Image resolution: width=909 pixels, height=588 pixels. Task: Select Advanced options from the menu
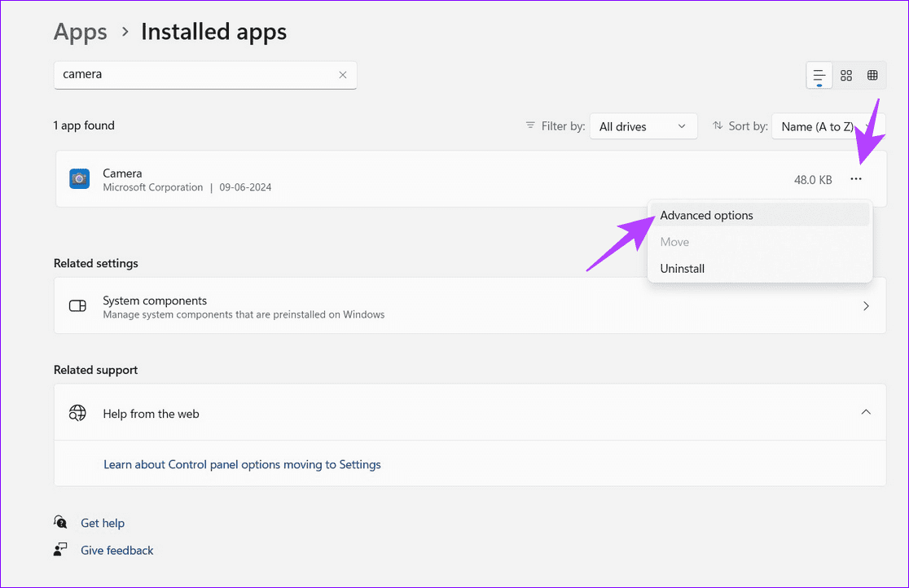[x=706, y=215]
